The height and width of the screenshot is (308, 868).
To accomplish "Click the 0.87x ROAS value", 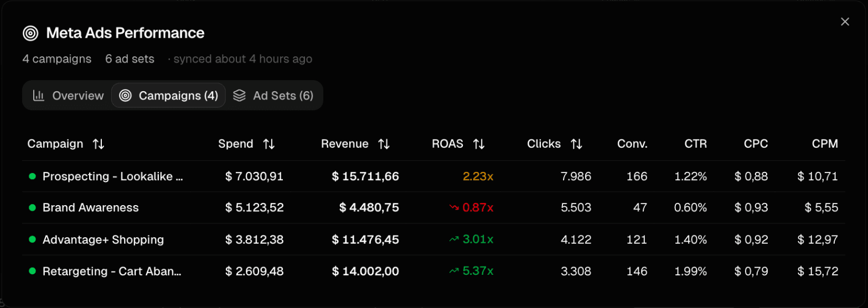I will 478,208.
